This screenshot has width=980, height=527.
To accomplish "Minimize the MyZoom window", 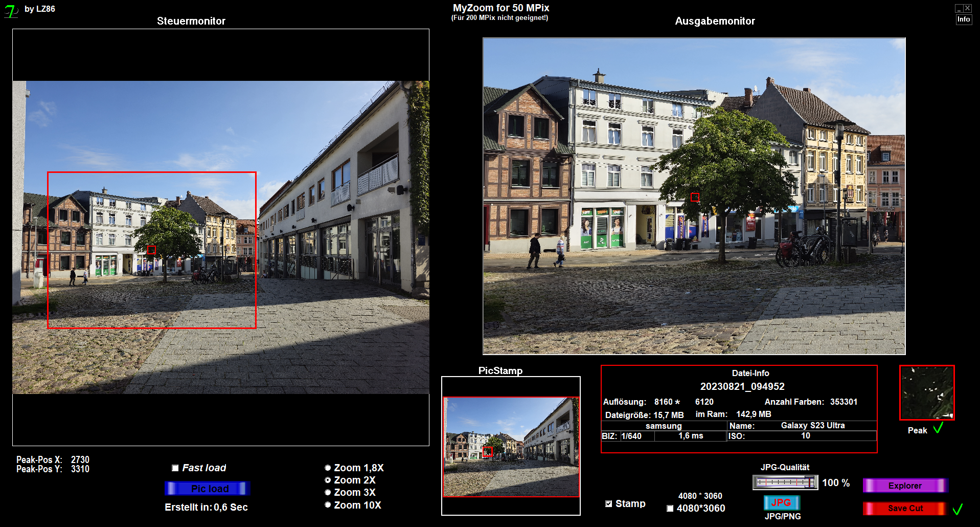I will [959, 8].
